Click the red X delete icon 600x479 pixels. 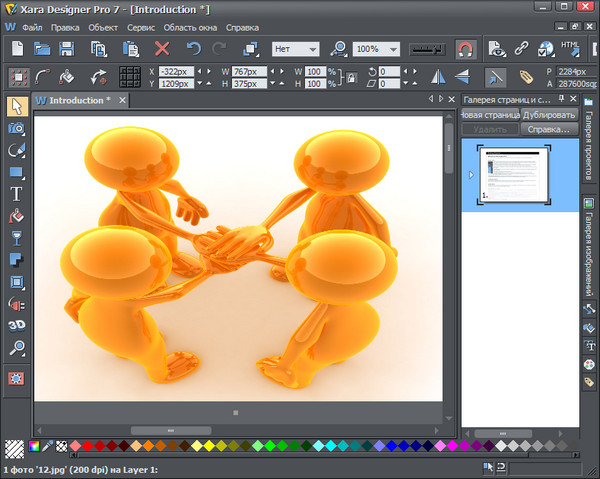(x=162, y=48)
